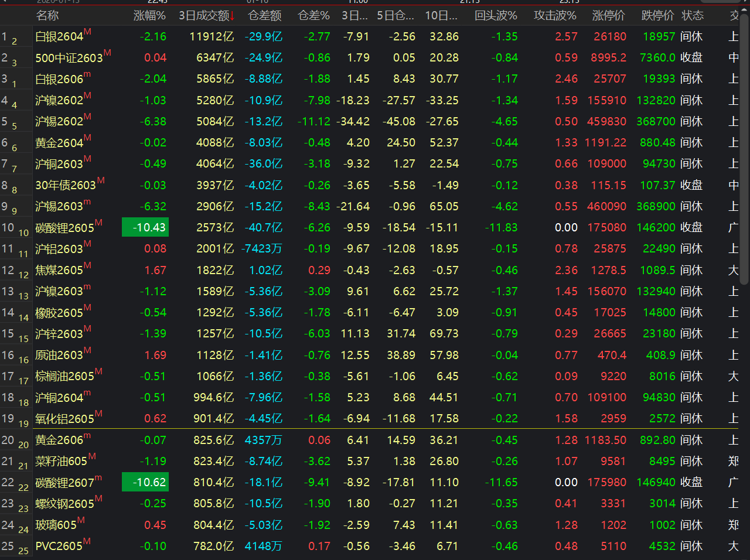Sort by the 3日成交额 column header
The height and width of the screenshot is (560, 750).
[206, 16]
